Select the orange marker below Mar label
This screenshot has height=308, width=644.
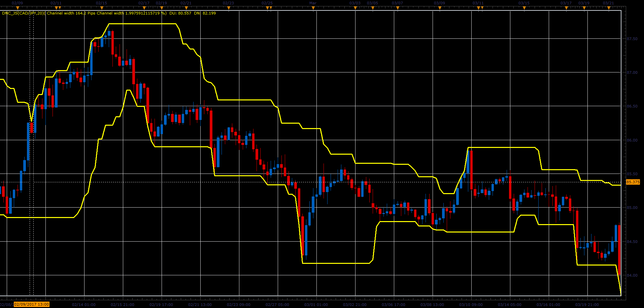[x=313, y=8]
